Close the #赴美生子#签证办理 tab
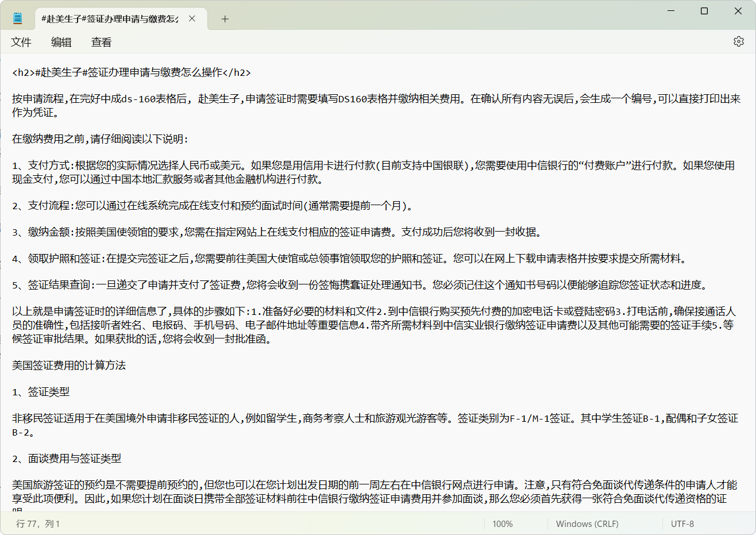This screenshot has height=535, width=756. [x=192, y=18]
